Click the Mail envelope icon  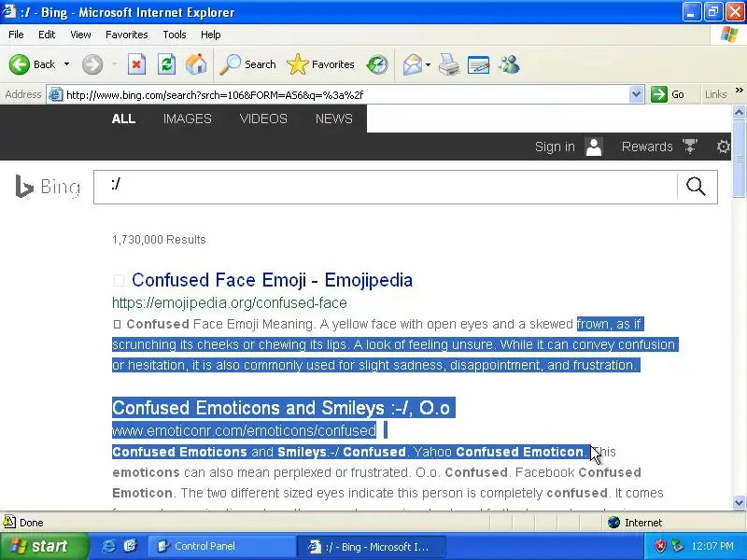(x=412, y=64)
